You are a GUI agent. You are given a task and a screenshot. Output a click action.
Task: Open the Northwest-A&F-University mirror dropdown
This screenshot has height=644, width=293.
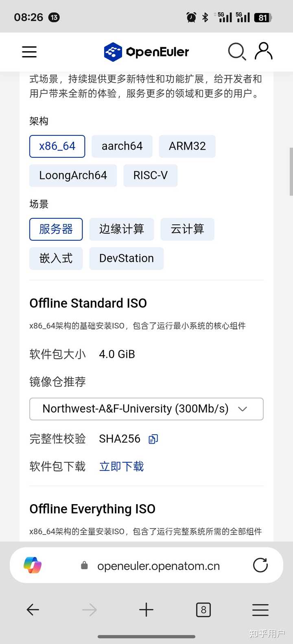coord(146,409)
